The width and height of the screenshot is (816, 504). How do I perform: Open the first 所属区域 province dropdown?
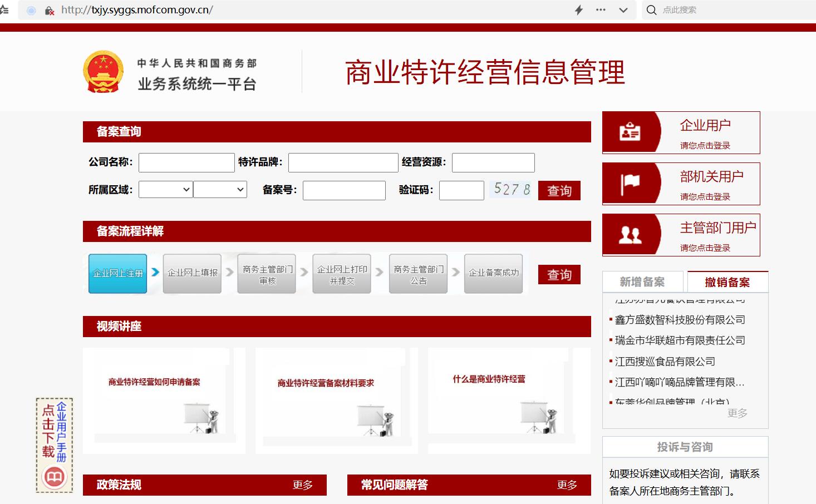pyautogui.click(x=165, y=190)
